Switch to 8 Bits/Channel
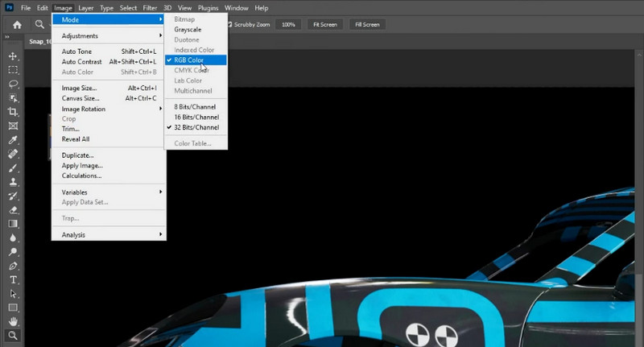This screenshot has width=644, height=347. coord(196,107)
